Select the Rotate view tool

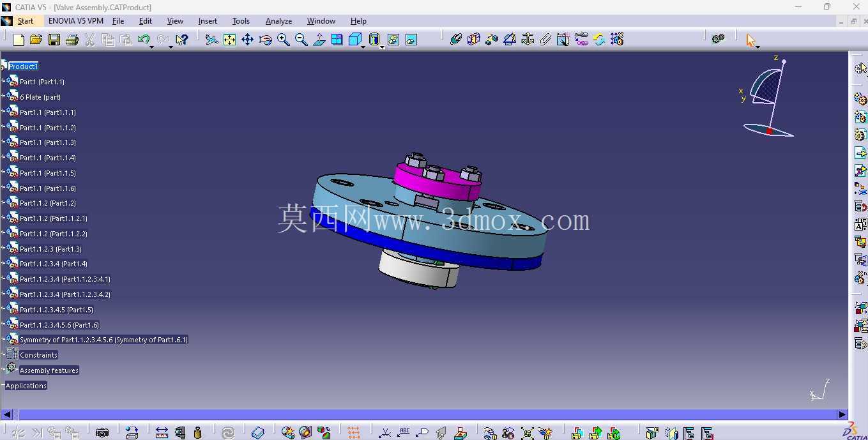tap(266, 40)
